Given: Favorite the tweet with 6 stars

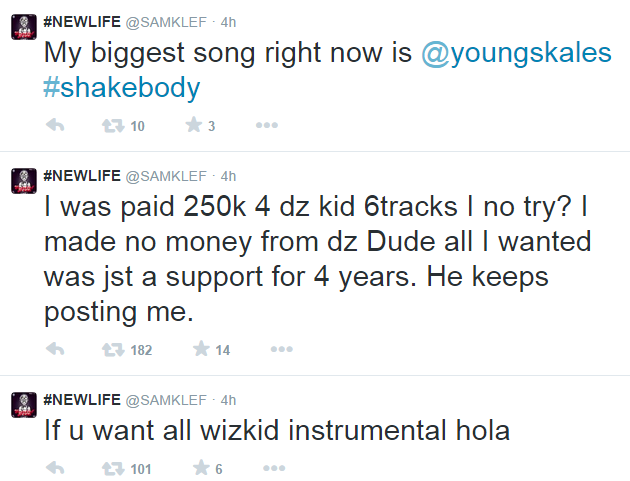Looking at the screenshot, I should 200,468.
